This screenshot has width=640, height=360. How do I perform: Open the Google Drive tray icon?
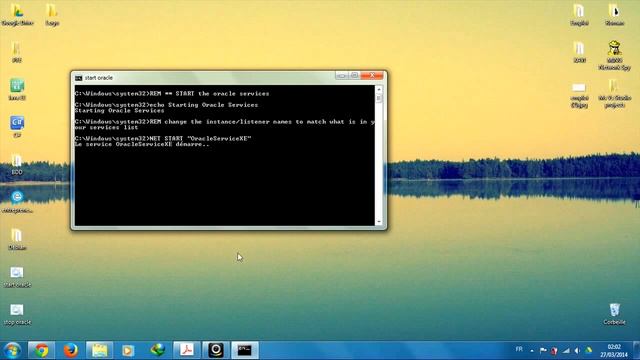pyautogui.click(x=589, y=350)
